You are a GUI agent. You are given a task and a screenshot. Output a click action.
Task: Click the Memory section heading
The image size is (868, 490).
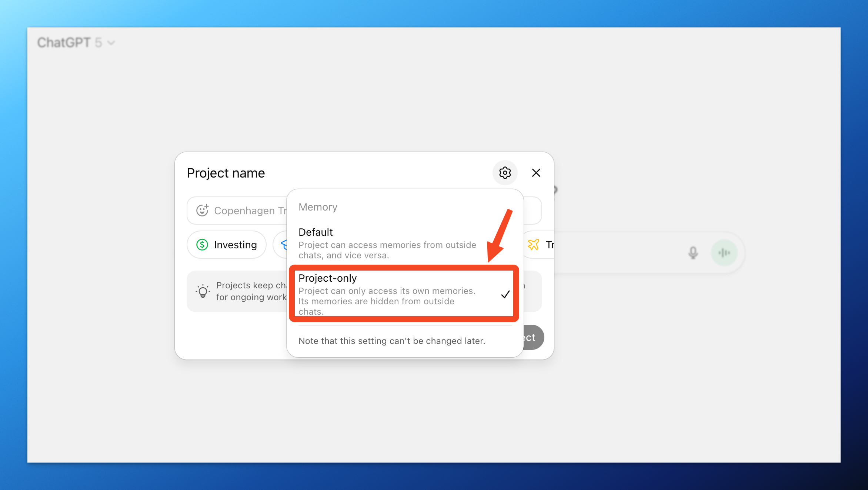click(x=318, y=207)
